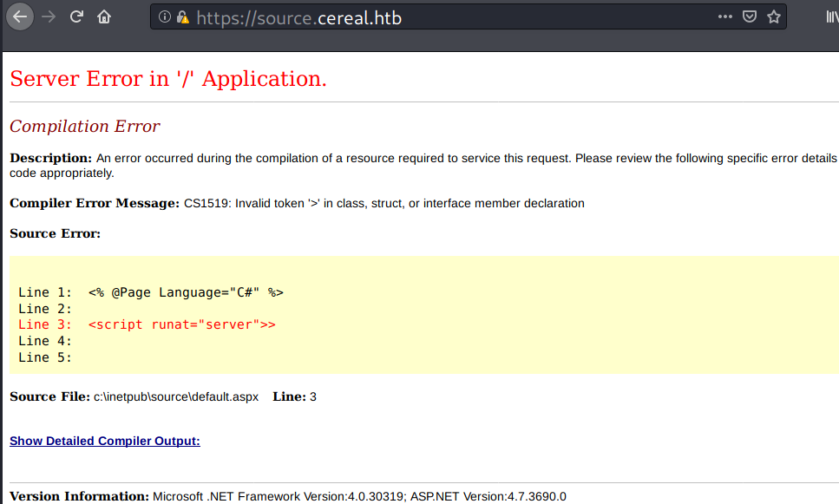Save page to Pocket
This screenshot has height=504, width=839.
(750, 16)
